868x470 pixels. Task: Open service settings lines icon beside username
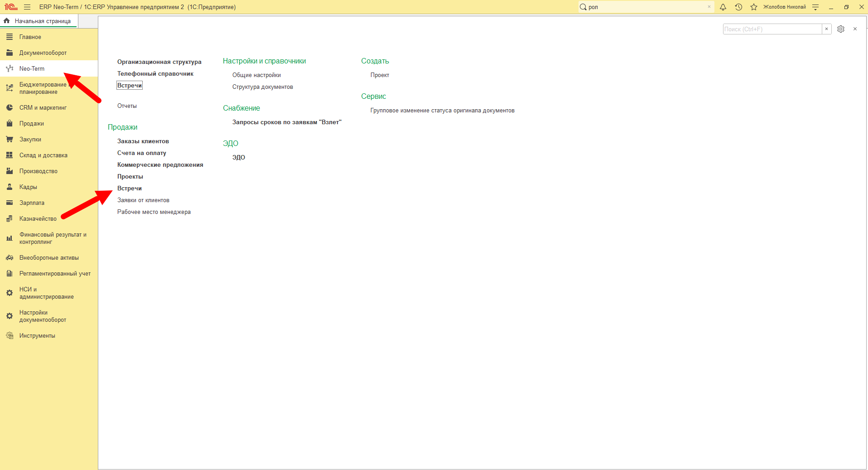[x=815, y=7]
